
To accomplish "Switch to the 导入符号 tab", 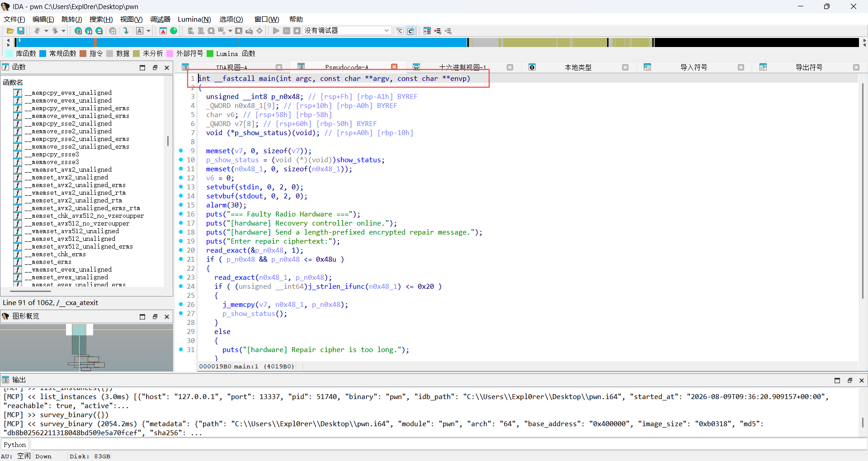I will [693, 67].
